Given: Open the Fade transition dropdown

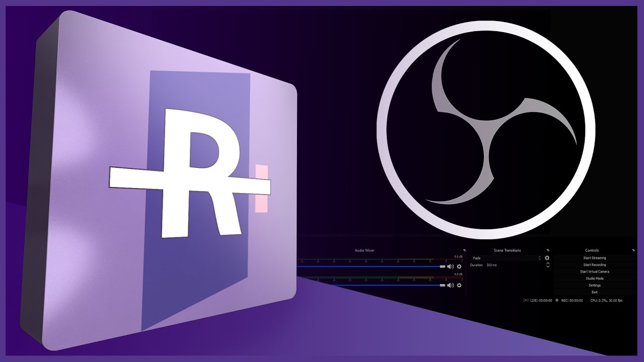Looking at the screenshot, I should [x=506, y=258].
